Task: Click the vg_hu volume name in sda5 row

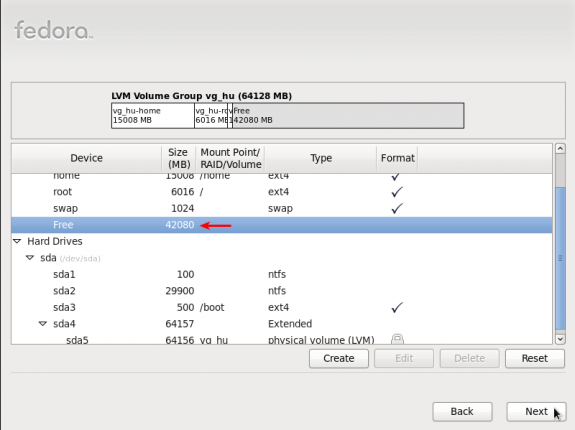Action: (214, 340)
